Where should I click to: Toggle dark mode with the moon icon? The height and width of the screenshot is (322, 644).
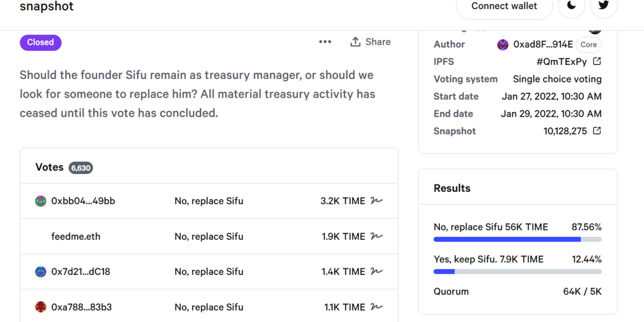click(572, 7)
